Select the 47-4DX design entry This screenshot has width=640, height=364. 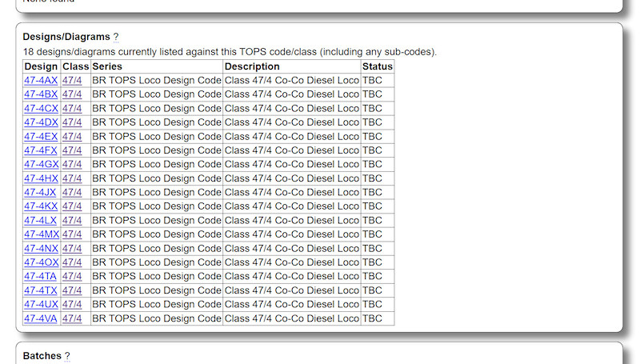pos(41,122)
